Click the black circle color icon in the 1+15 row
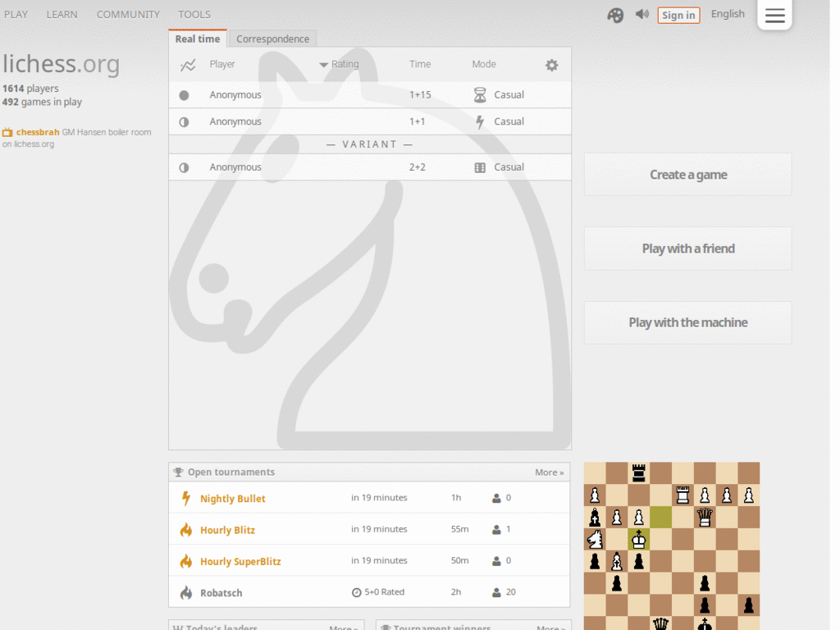The image size is (840, 630). 184,95
